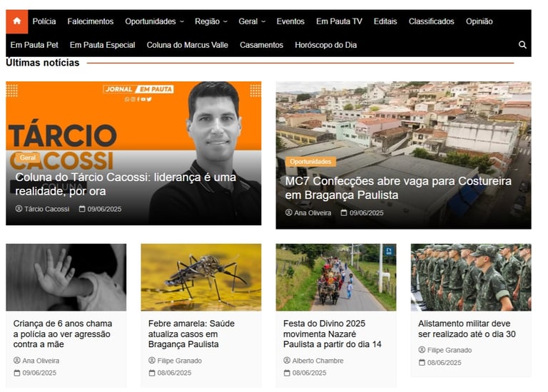Click the soldiers in camouflage thumbnail
This screenshot has height=392, width=548.
[471, 277]
